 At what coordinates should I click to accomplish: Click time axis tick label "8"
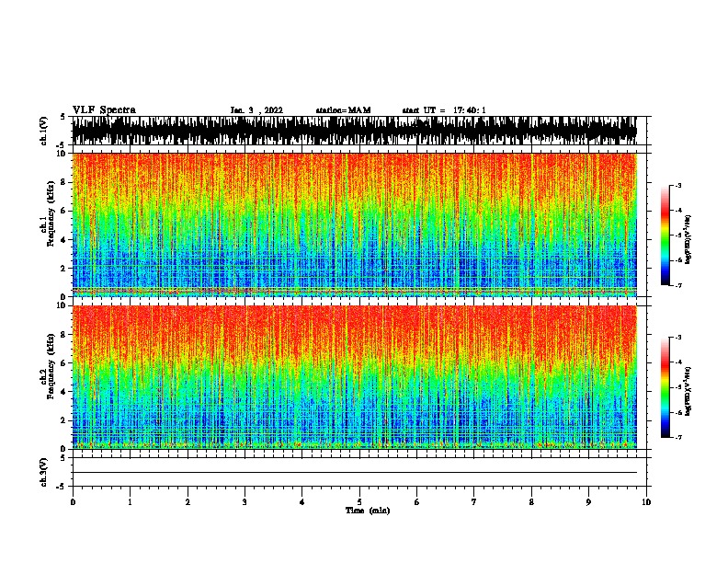coord(531,502)
